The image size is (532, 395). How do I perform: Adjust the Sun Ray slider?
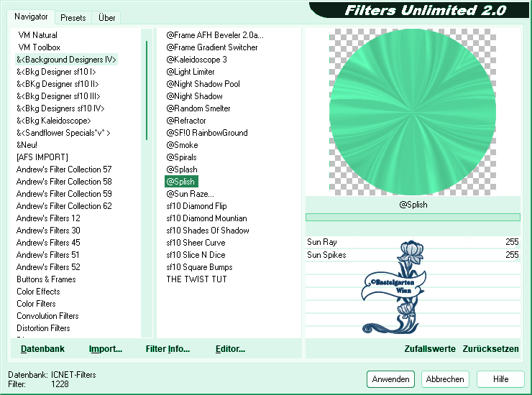[413, 242]
